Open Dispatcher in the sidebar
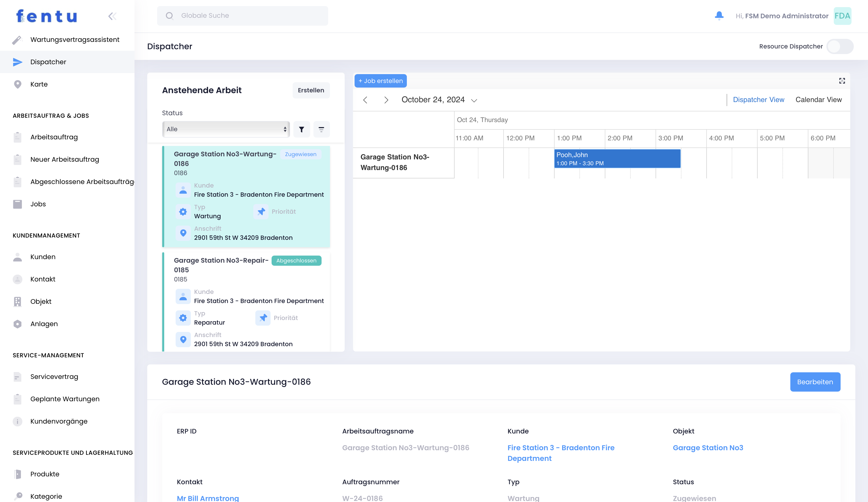This screenshot has height=502, width=868. [x=67, y=62]
